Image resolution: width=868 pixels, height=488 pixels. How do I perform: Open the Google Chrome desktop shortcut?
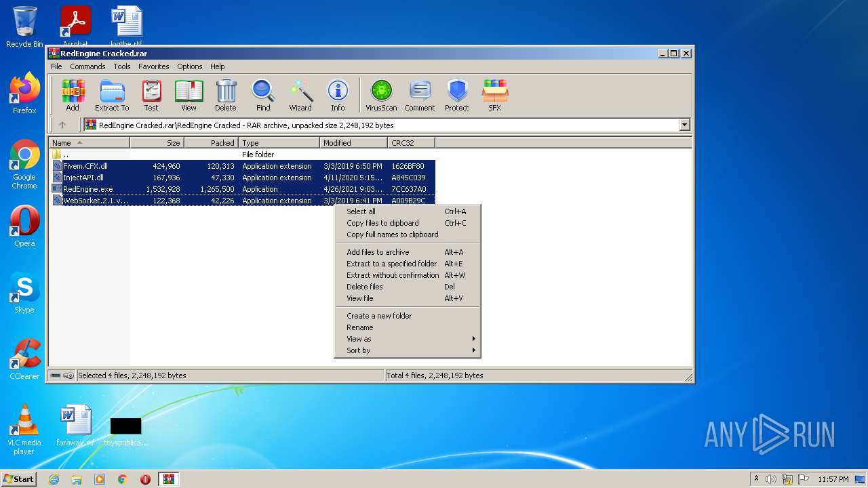point(24,165)
